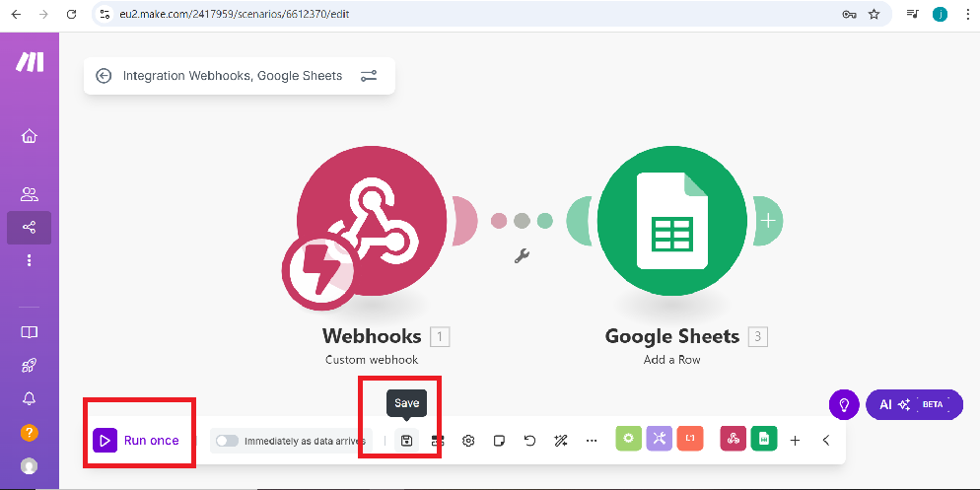Open schedule settings 'Immediately as data arrives'
Image resolution: width=980 pixels, height=490 pixels.
305,442
